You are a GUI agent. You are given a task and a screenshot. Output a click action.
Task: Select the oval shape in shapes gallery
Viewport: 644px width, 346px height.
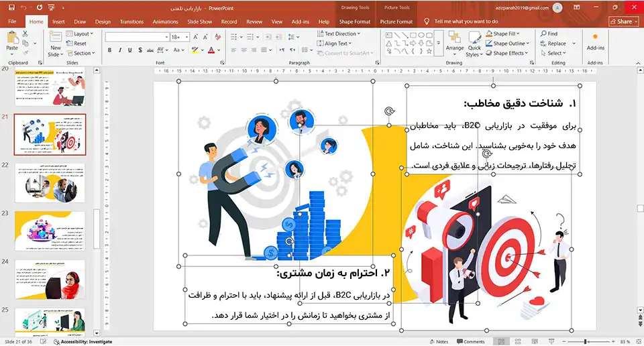point(421,36)
